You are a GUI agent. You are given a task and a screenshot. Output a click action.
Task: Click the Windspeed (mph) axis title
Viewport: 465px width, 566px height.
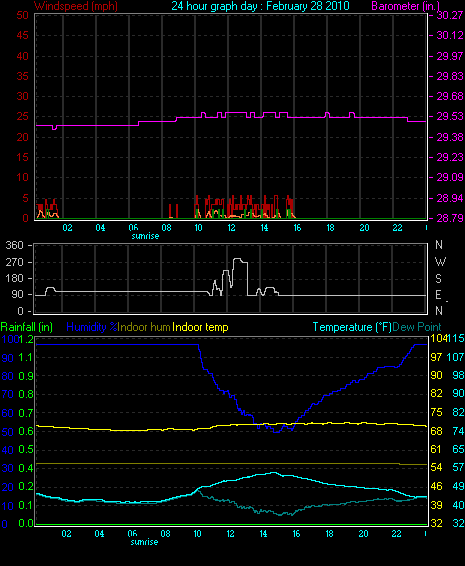point(76,6)
